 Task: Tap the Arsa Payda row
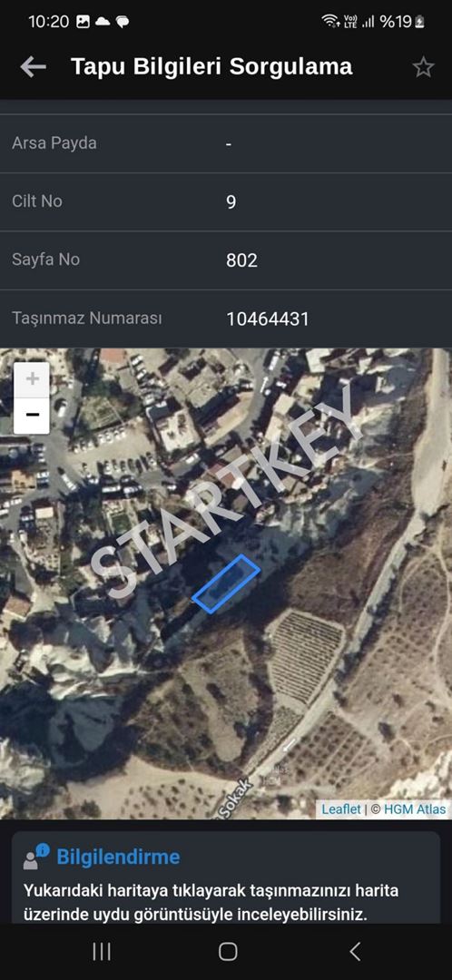coord(226,143)
